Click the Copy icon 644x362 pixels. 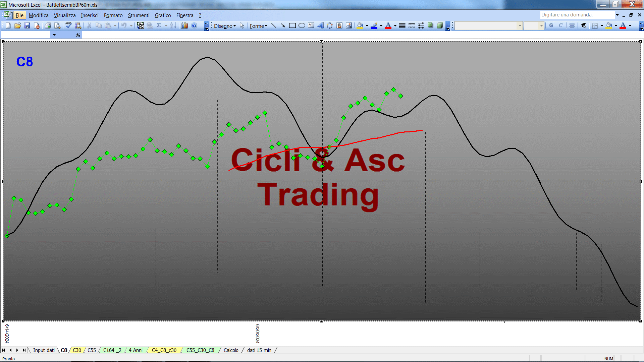[99, 25]
